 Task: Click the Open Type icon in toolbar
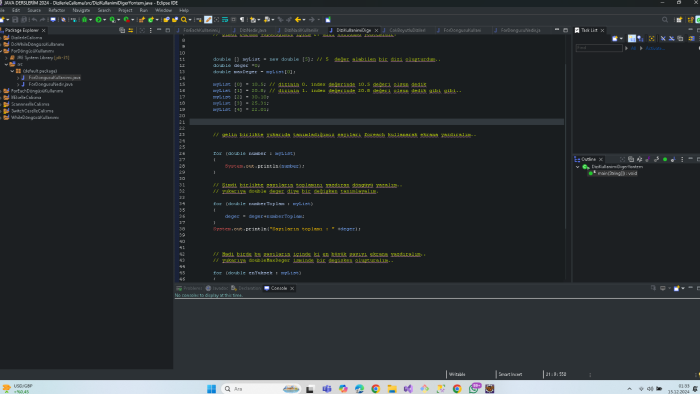pos(167,20)
